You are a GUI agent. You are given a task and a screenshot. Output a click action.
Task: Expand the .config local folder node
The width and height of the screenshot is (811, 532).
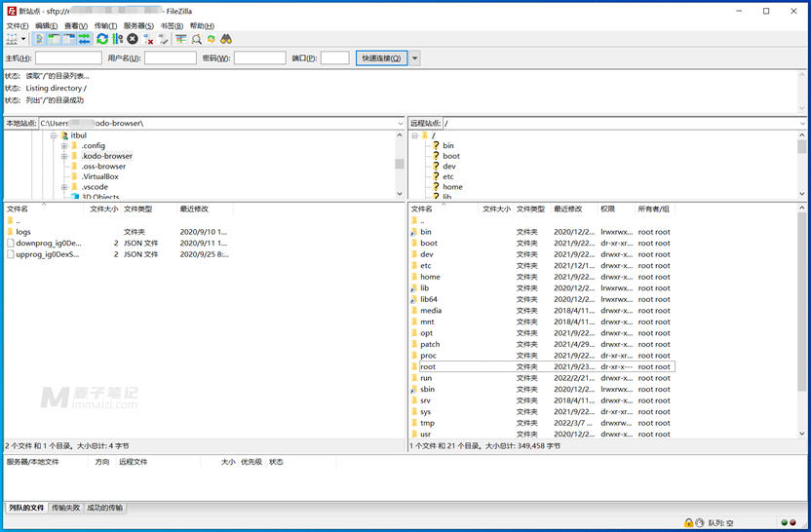(x=64, y=146)
